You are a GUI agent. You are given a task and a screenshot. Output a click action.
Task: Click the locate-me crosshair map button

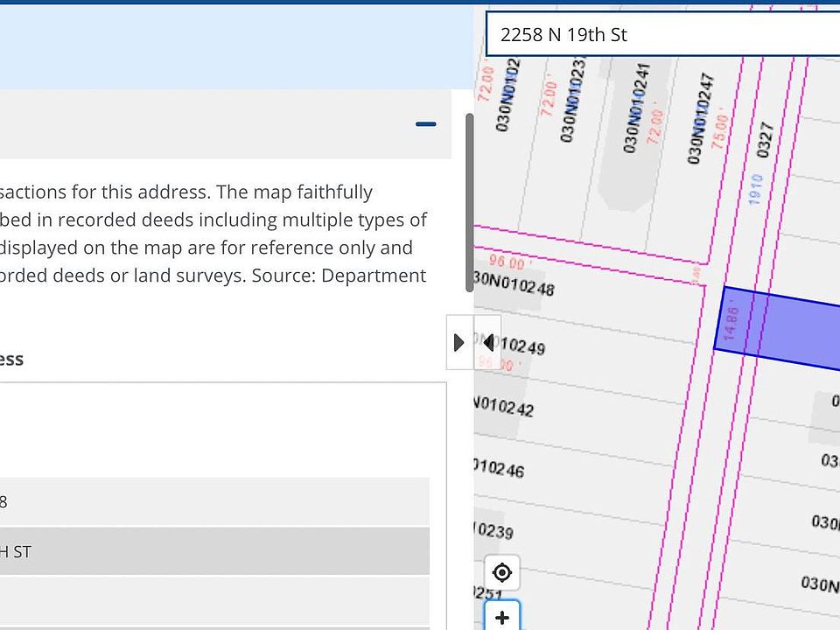click(x=502, y=572)
